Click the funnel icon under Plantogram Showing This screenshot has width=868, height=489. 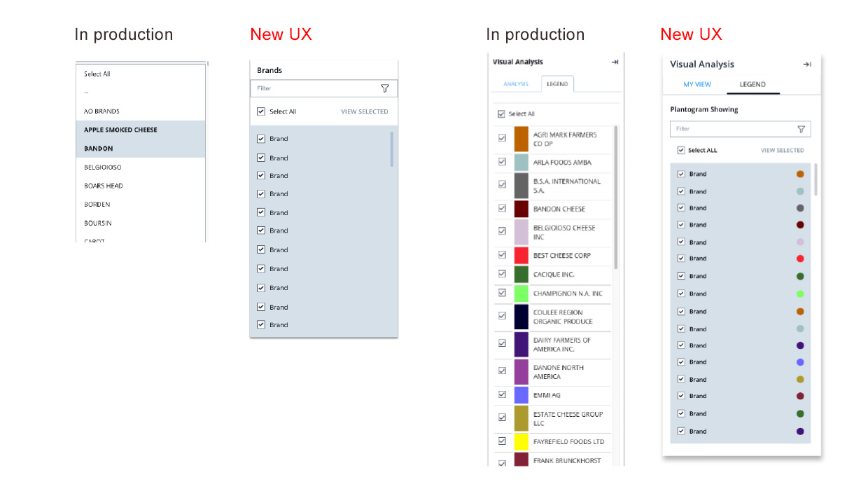[x=801, y=129]
